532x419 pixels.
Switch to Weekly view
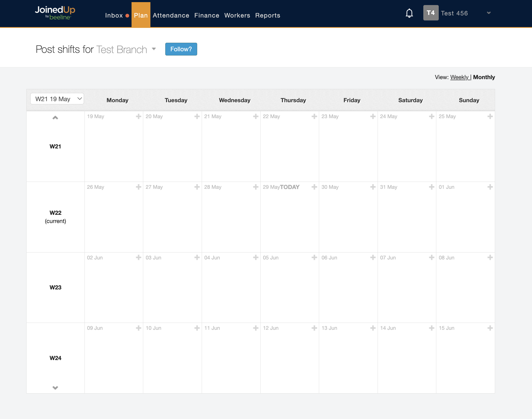point(459,77)
